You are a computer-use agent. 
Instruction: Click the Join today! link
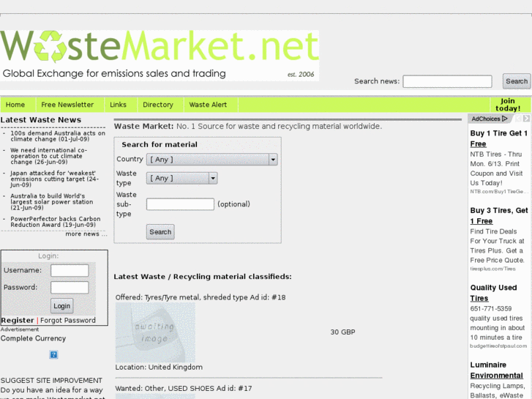[508, 105]
